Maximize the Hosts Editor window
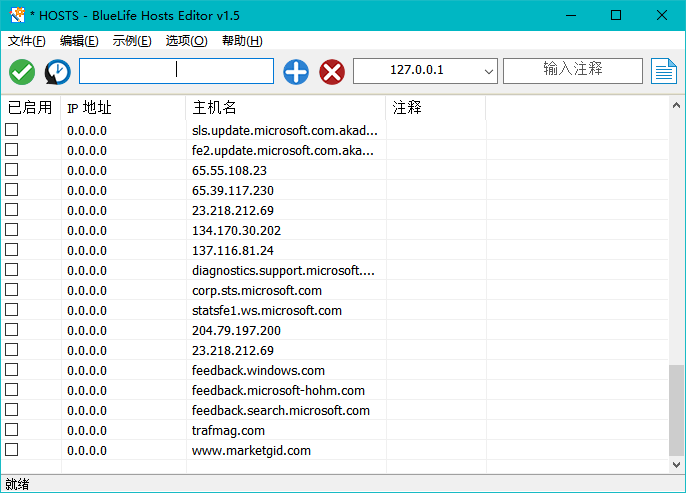 click(x=616, y=15)
